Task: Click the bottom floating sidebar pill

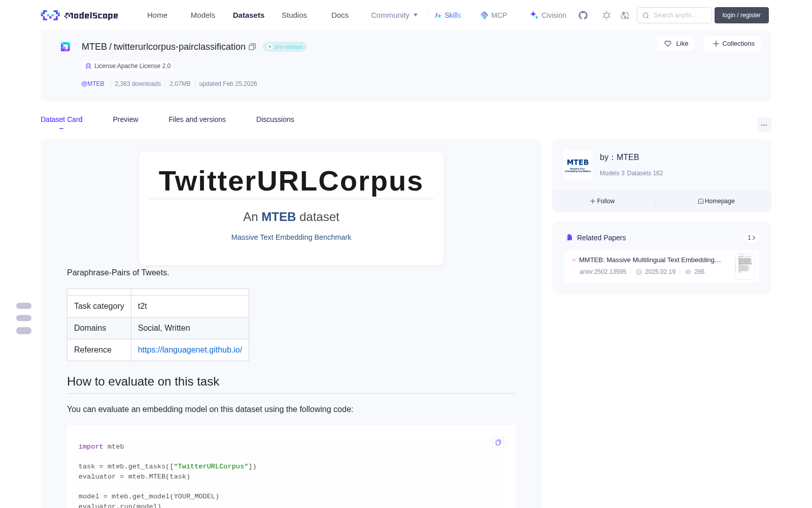Action: (24, 331)
